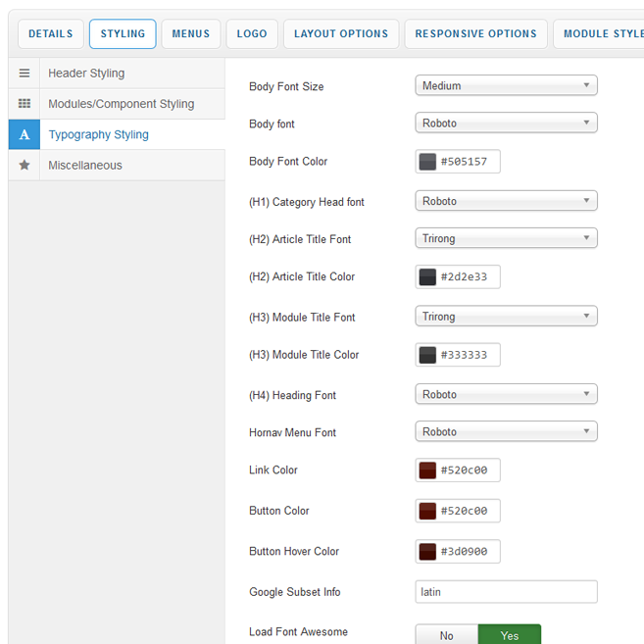The image size is (644, 644).
Task: Open the Details tab
Action: pos(50,34)
